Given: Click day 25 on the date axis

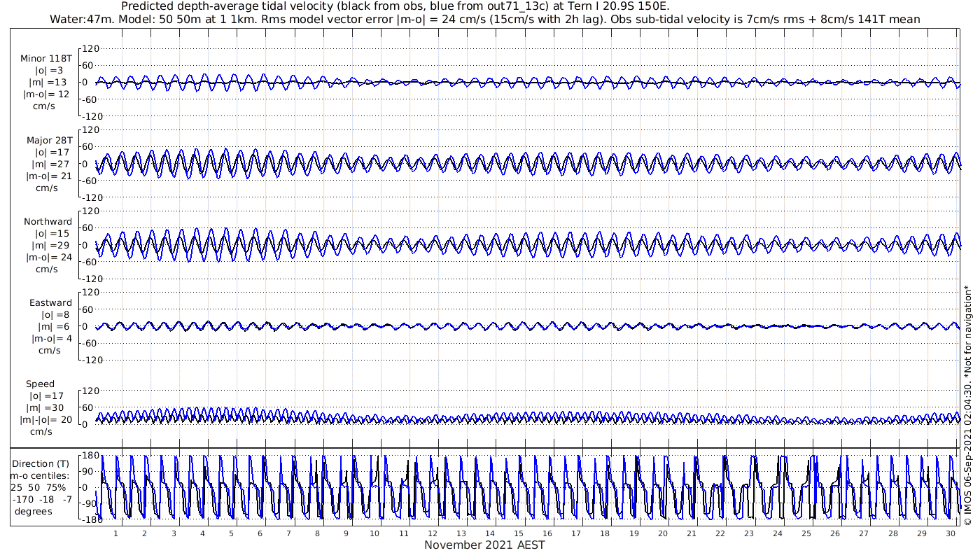Looking at the screenshot, I should pyautogui.click(x=806, y=533).
